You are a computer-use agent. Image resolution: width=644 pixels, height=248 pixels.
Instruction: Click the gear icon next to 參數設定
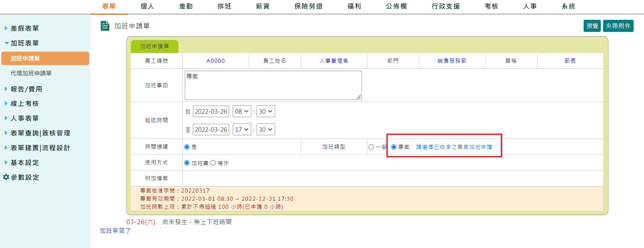pos(6,177)
